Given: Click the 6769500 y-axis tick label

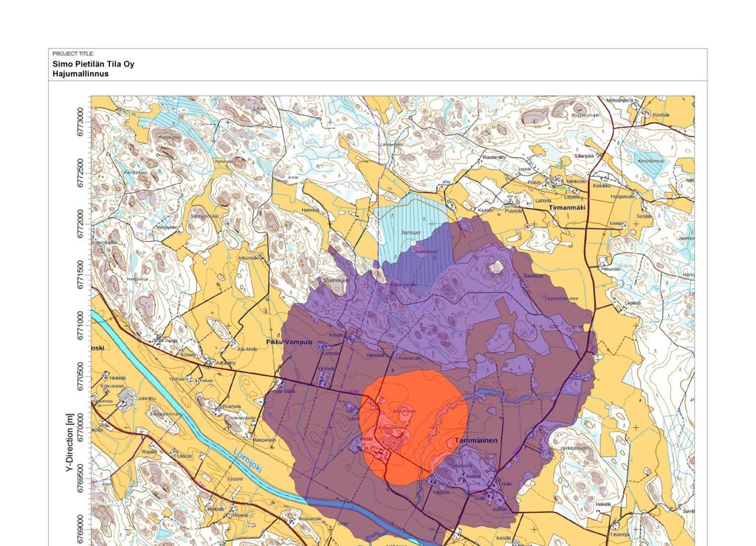Looking at the screenshot, I should [x=80, y=478].
